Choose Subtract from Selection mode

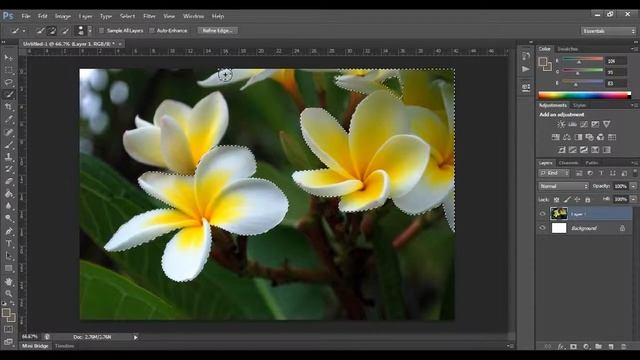(65, 31)
